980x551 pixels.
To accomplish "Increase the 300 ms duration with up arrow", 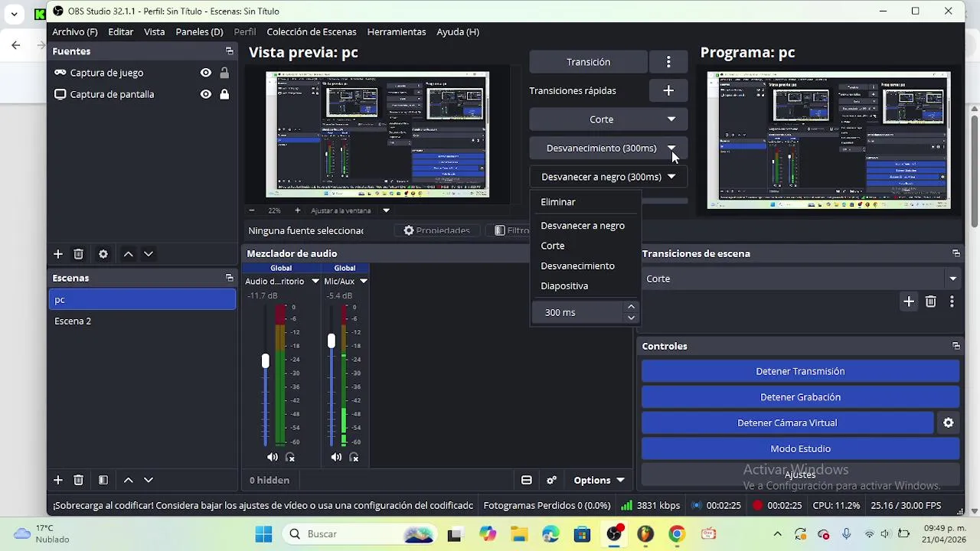I will (631, 307).
